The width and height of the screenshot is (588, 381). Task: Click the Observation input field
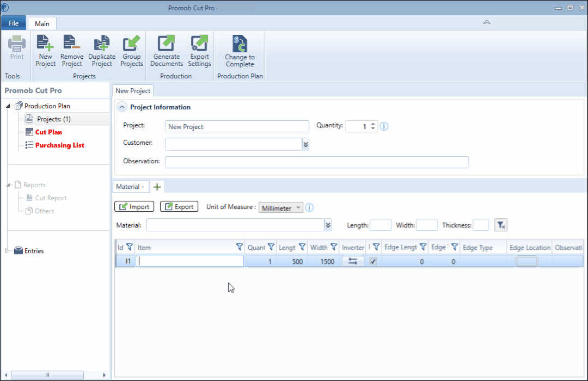317,162
